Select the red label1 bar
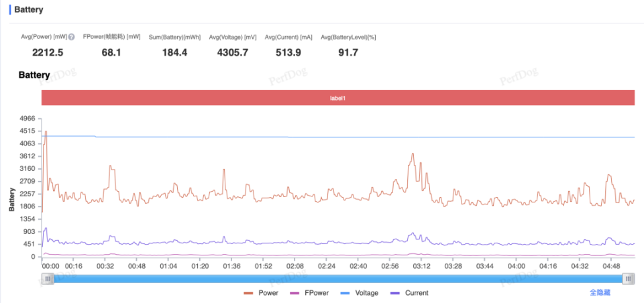The height and width of the screenshot is (303, 644). click(338, 98)
